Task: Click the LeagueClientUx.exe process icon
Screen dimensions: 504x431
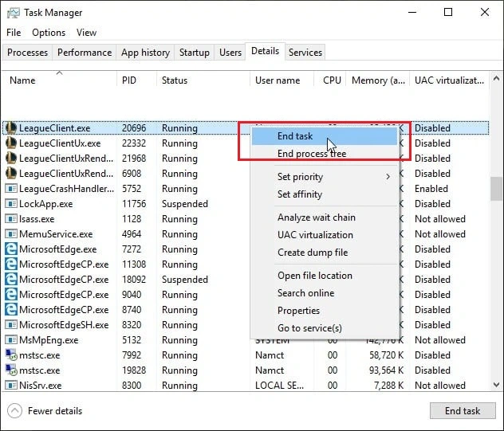Action: (11, 143)
